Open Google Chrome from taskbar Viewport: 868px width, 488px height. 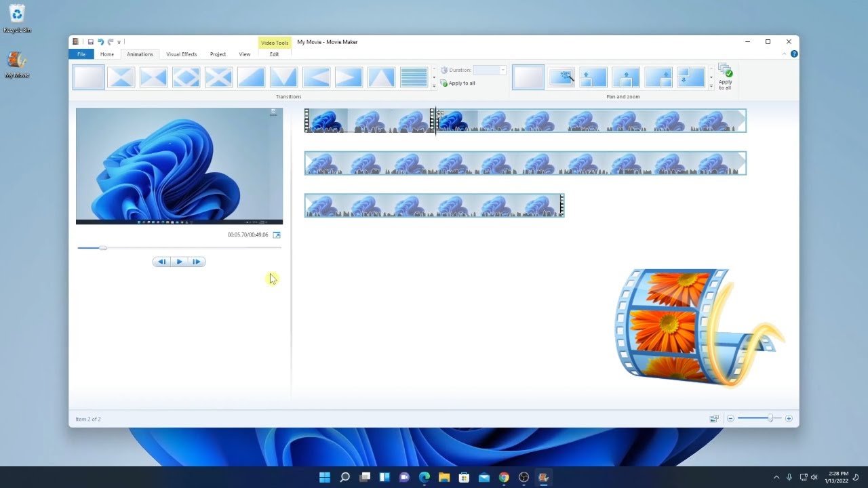504,477
